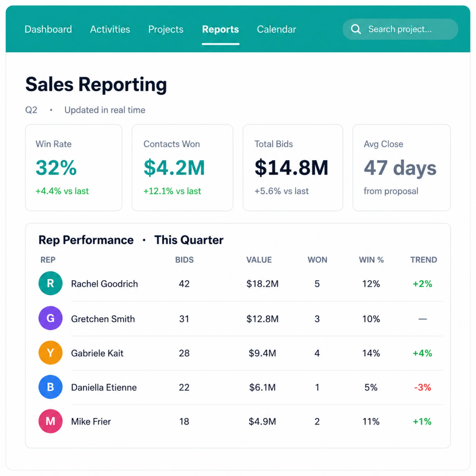The width and height of the screenshot is (476, 476).
Task: Click the name Rachel Goodrich
Action: tap(104, 284)
